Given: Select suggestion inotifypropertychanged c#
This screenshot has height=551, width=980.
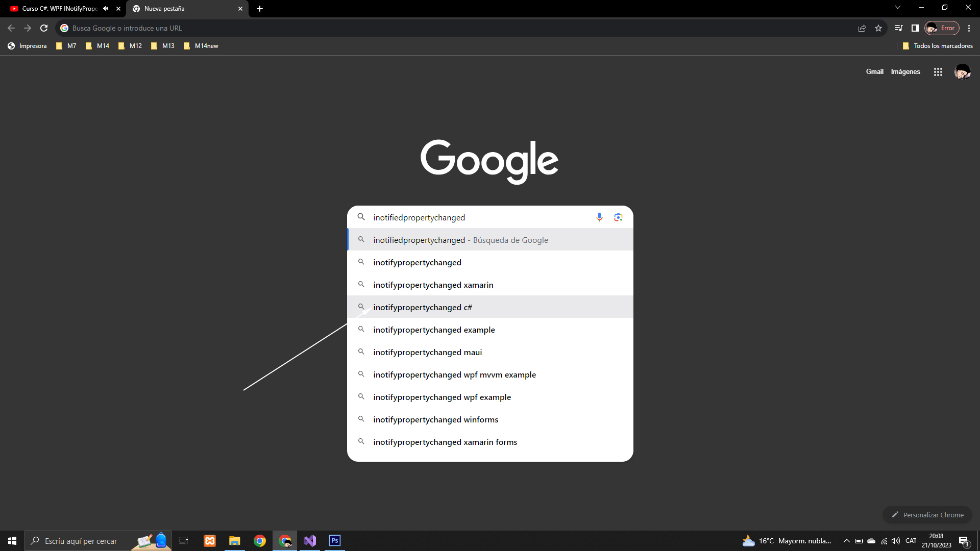Looking at the screenshot, I should coord(423,307).
